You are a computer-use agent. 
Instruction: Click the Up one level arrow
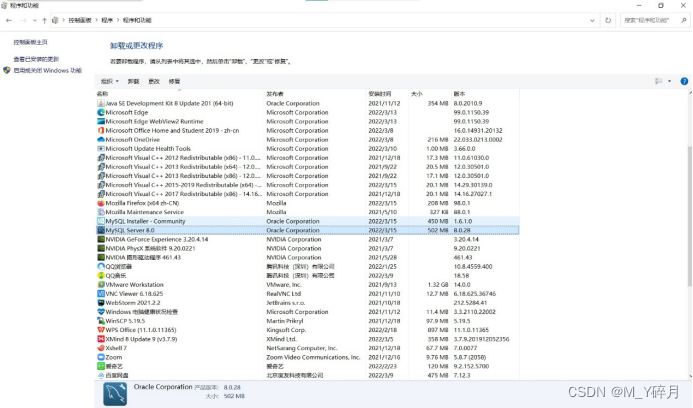click(x=44, y=20)
